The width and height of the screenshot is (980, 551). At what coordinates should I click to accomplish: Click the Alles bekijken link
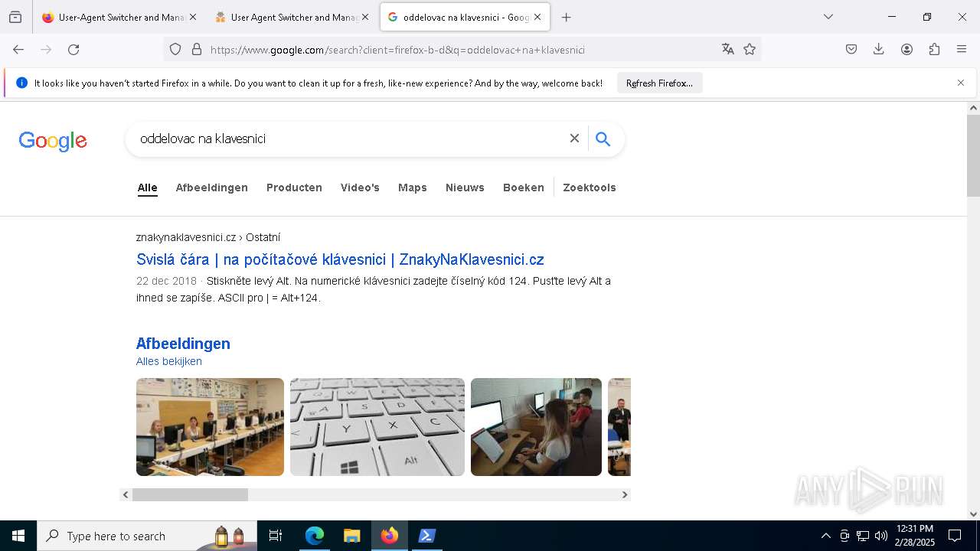coord(169,361)
